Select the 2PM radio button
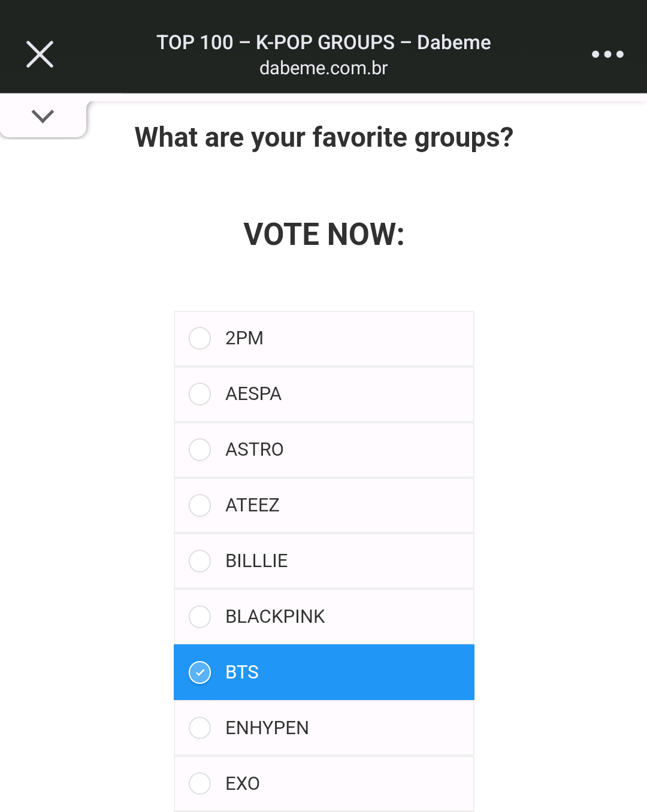 [199, 338]
